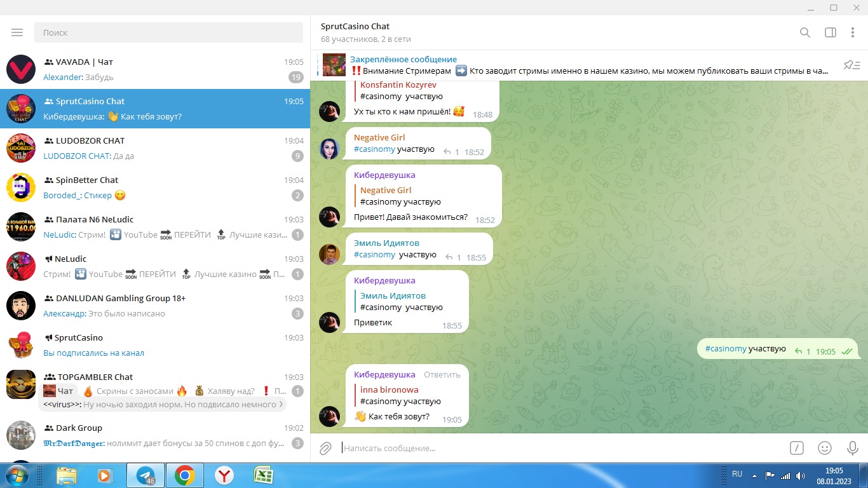Open replies count on your outgoing message

pyautogui.click(x=803, y=351)
